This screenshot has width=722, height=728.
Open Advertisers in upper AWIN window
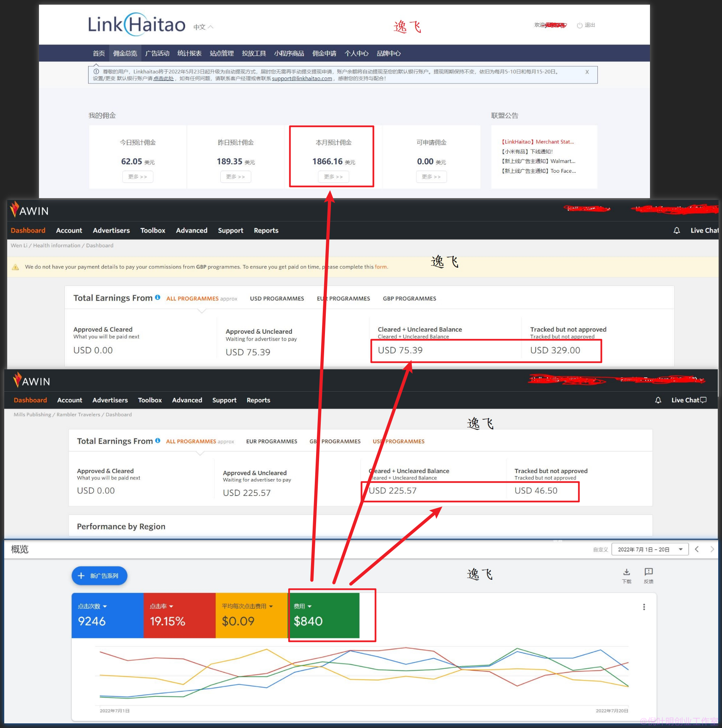pos(111,230)
